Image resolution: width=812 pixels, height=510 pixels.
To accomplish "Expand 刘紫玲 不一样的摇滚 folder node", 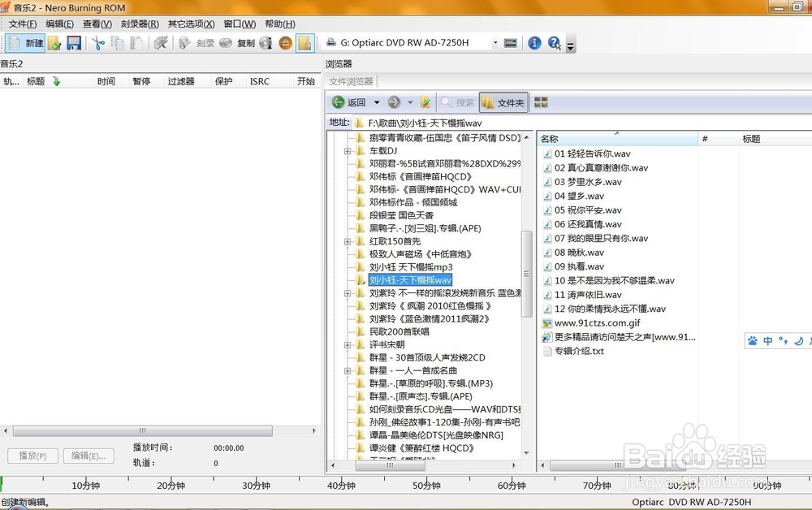I will tap(348, 293).
